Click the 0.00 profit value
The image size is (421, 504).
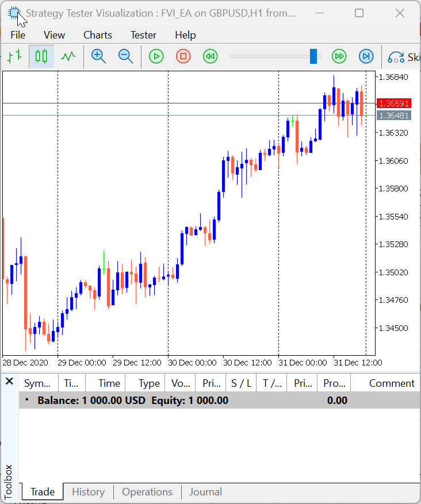(337, 401)
